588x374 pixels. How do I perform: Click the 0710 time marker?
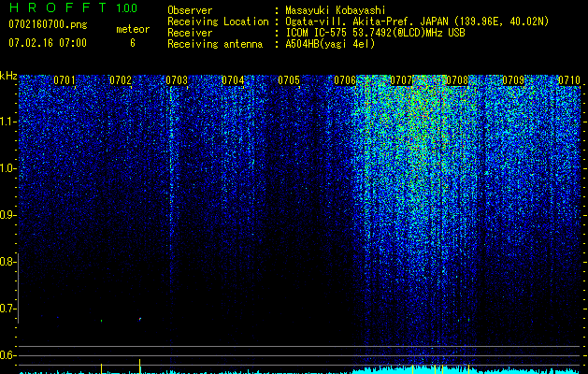(x=569, y=79)
